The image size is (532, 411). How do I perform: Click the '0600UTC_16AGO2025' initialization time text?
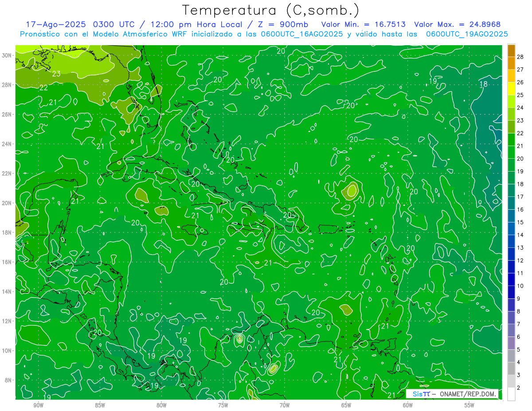pyautogui.click(x=302, y=34)
